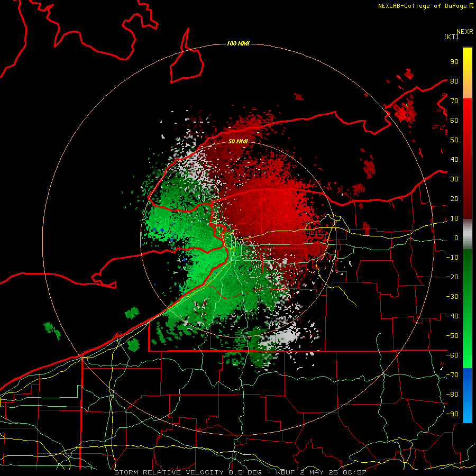
Task: Click the -20 value on the velocity scale
Action: (x=452, y=277)
